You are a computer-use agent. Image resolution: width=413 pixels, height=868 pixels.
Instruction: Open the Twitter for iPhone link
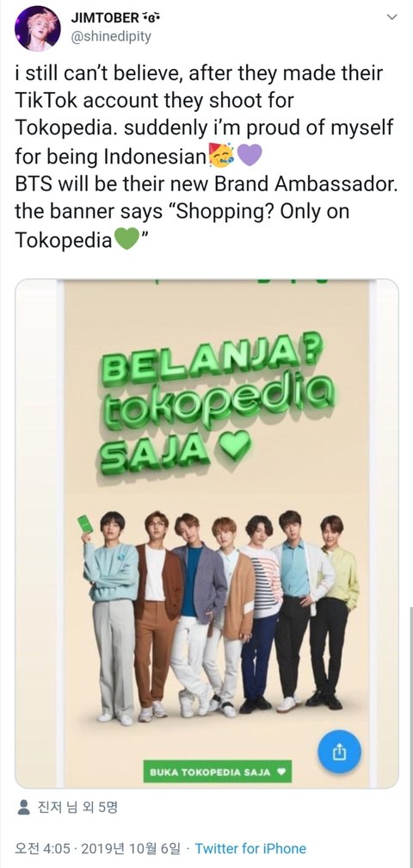point(250,848)
